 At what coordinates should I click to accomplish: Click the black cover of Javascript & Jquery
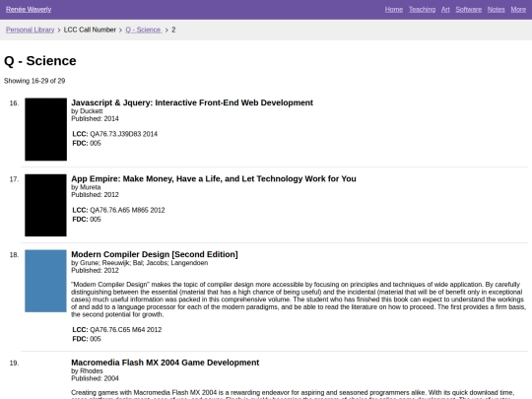[x=45, y=129]
